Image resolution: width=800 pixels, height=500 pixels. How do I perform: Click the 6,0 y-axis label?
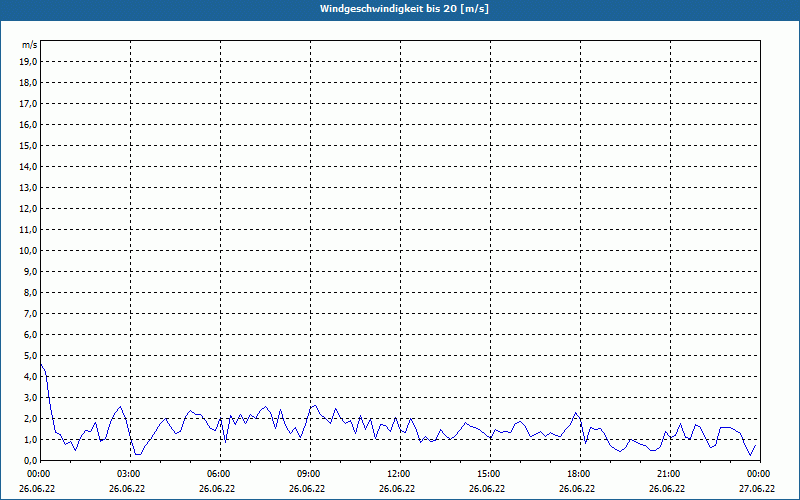point(30,335)
